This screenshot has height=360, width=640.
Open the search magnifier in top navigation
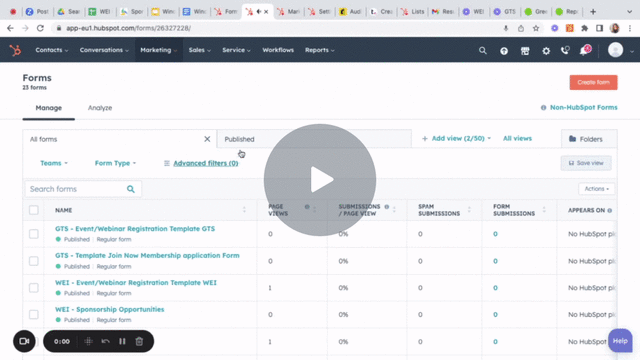click(x=482, y=51)
